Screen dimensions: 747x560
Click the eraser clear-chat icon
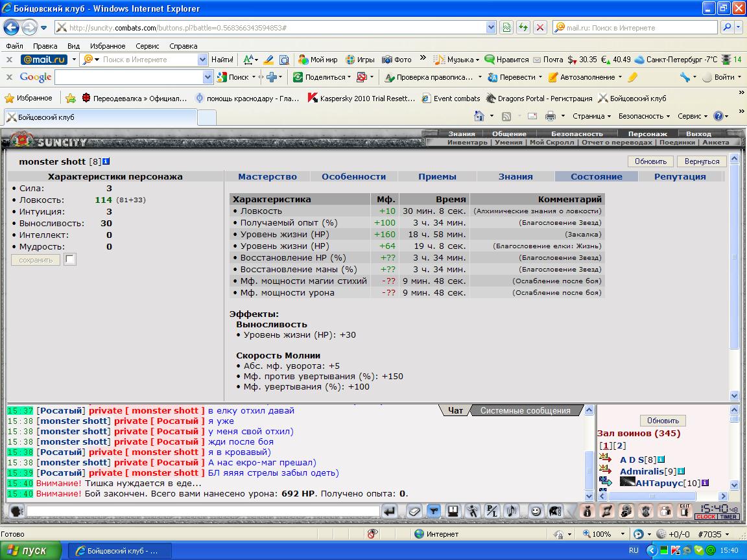[x=414, y=511]
